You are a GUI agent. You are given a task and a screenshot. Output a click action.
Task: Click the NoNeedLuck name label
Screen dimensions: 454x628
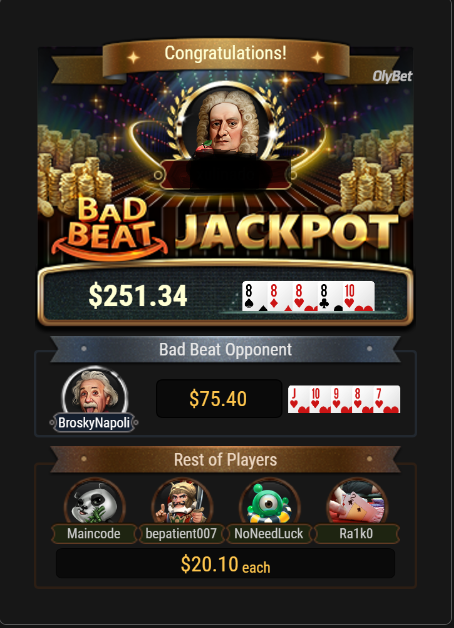tap(269, 533)
